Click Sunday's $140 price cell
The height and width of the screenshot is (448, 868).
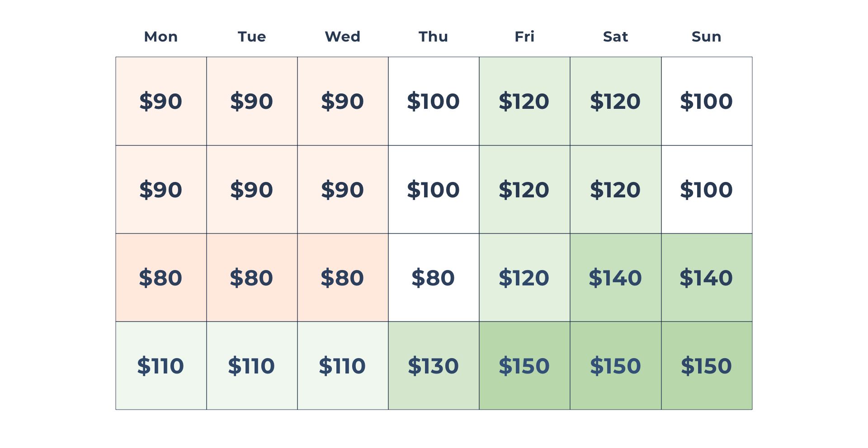click(x=707, y=278)
